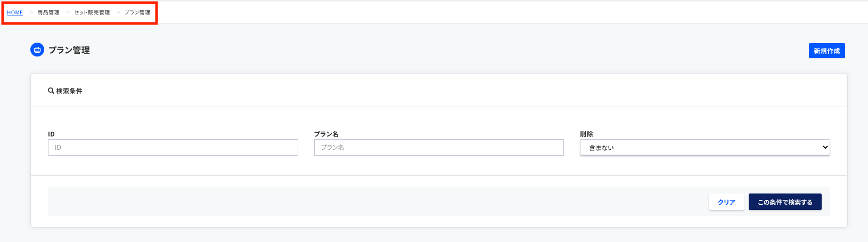Click the breadcrumb separator after HOME
The width and height of the screenshot is (868, 242).
click(31, 13)
